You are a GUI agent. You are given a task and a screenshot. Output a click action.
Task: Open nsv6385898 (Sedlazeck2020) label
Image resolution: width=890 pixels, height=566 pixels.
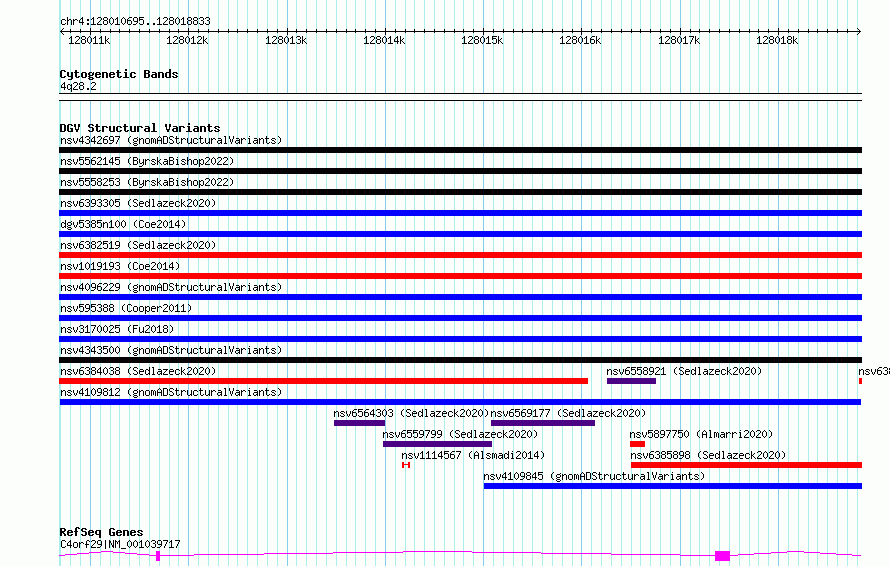(x=708, y=455)
